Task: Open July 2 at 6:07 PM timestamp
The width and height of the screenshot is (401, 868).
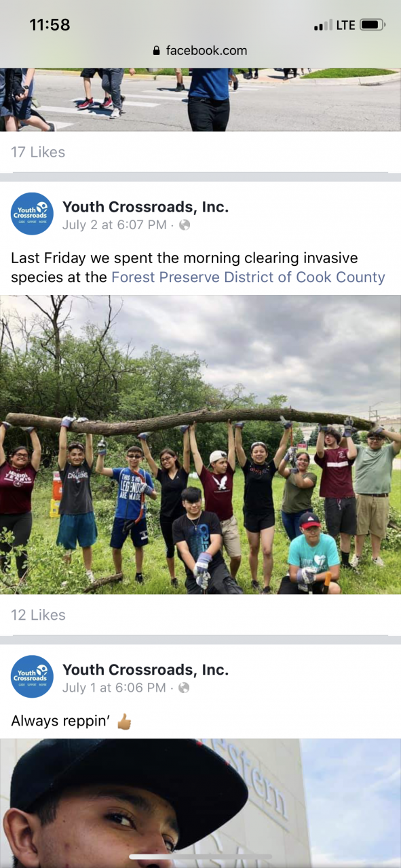Action: [x=114, y=225]
